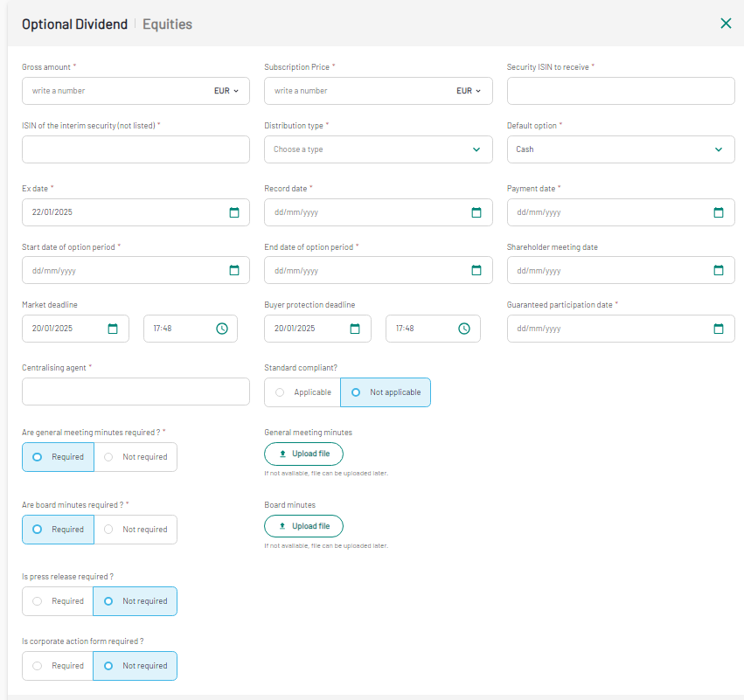Image resolution: width=744 pixels, height=700 pixels.
Task: Open Shareholder meeting date calendar icon
Action: (719, 270)
